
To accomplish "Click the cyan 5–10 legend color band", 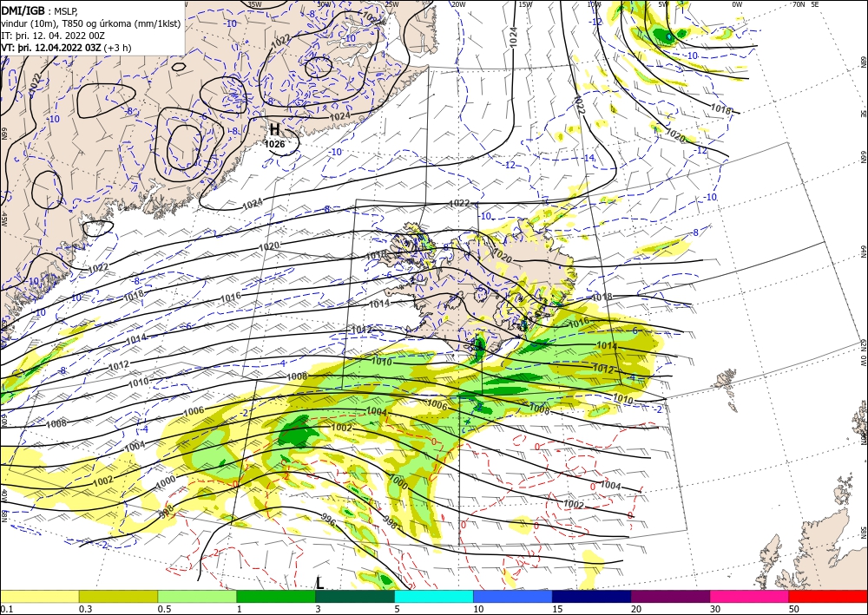I will 434,596.
